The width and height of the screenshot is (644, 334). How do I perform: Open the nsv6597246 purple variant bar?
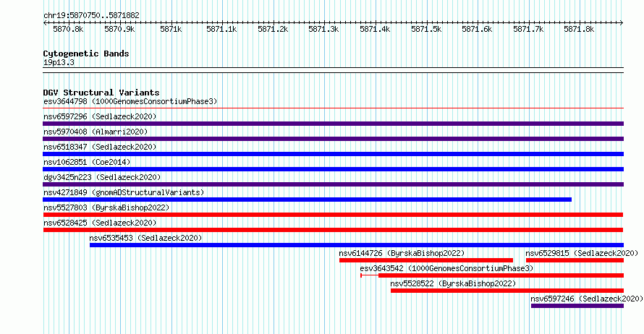[x=577, y=306]
